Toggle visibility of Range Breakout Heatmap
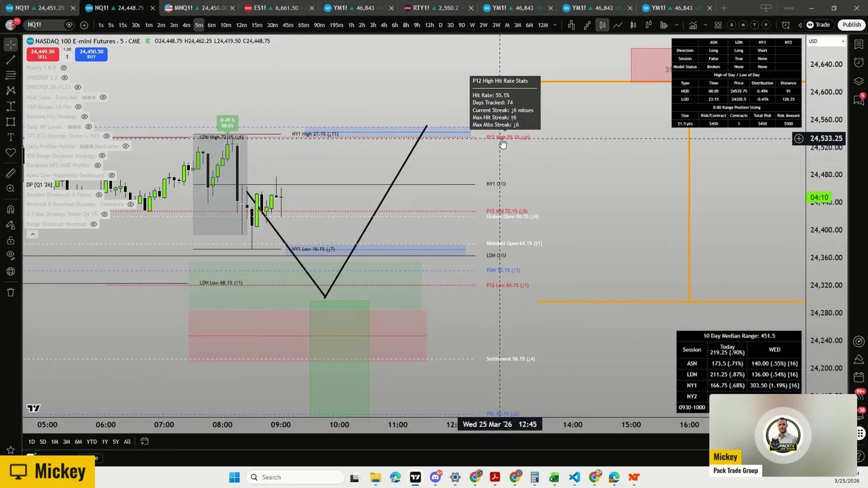 (x=93, y=224)
